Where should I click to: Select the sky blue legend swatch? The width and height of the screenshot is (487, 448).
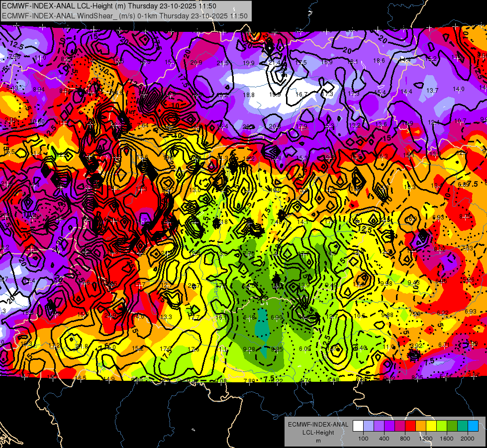[x=474, y=426]
